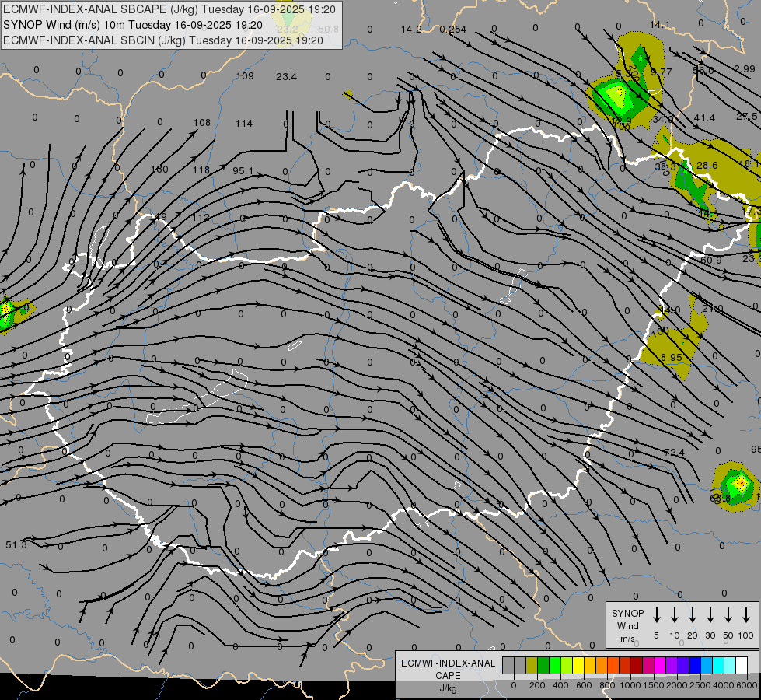Click the map value 95.1
Viewport: 761px width, 700px height.
[243, 170]
